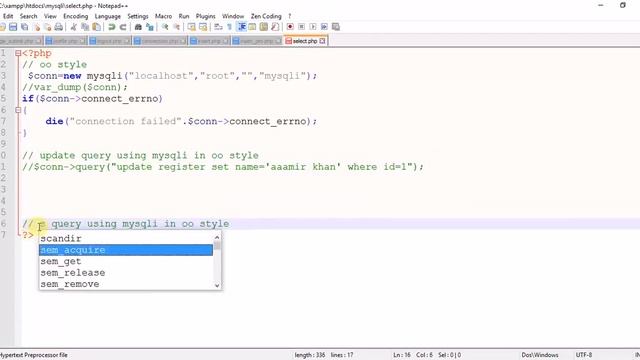Click the Dos\Windows status bar entry
This screenshot has height=360, width=640.
[x=540, y=355]
